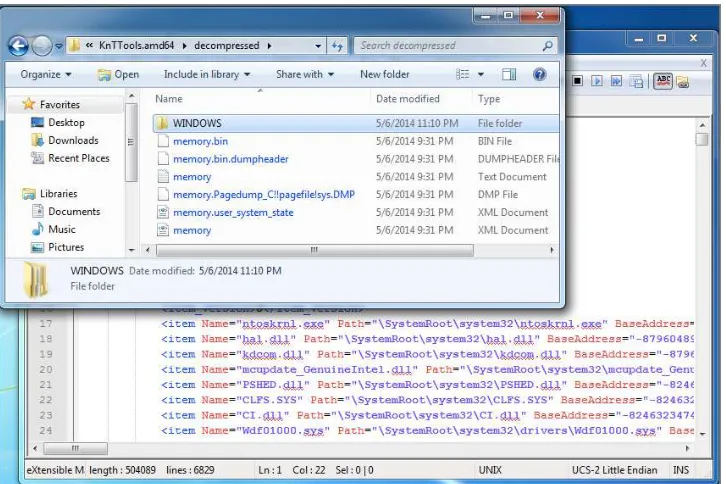The height and width of the screenshot is (484, 726).
Task: Click the decompressed breadcrumb segment
Action: tap(226, 45)
